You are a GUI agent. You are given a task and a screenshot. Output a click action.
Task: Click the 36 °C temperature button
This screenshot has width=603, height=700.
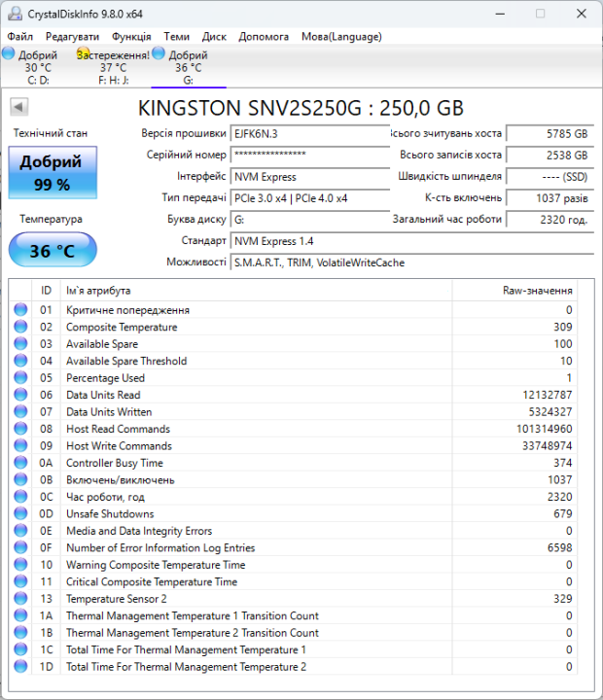[x=53, y=250]
